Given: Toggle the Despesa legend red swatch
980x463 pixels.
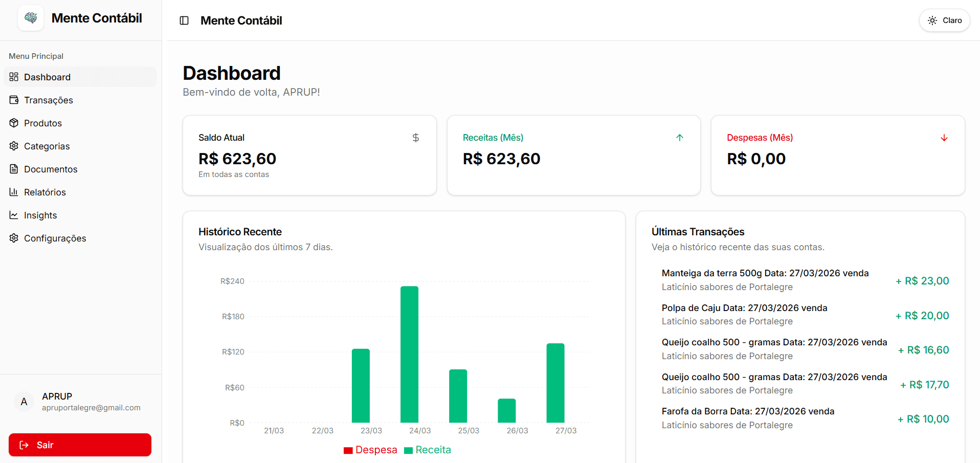Looking at the screenshot, I should [x=348, y=450].
